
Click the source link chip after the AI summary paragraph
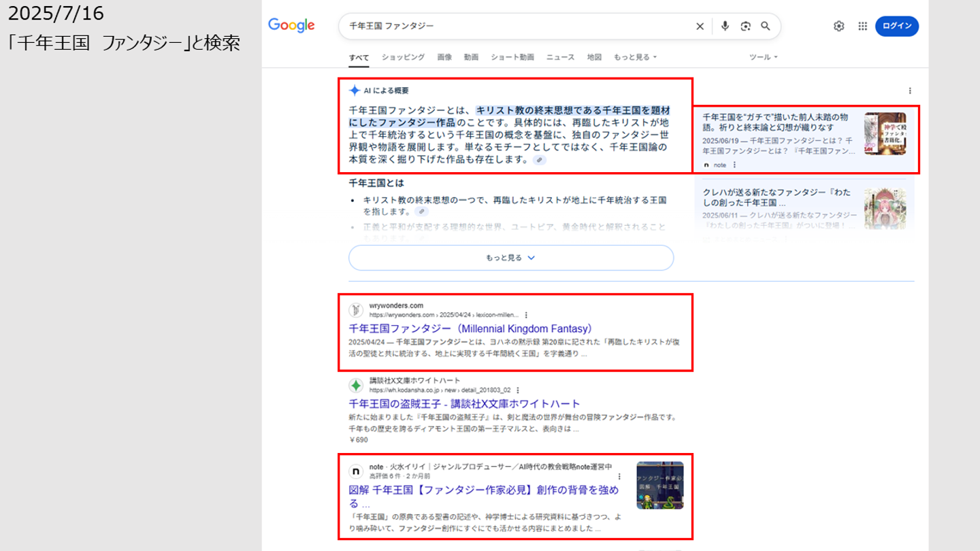(539, 160)
